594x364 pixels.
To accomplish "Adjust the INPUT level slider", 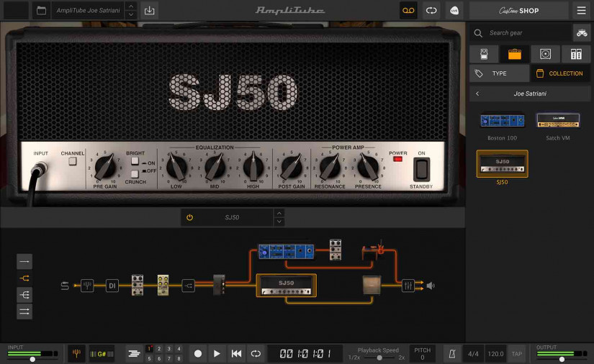I will click(x=32, y=359).
